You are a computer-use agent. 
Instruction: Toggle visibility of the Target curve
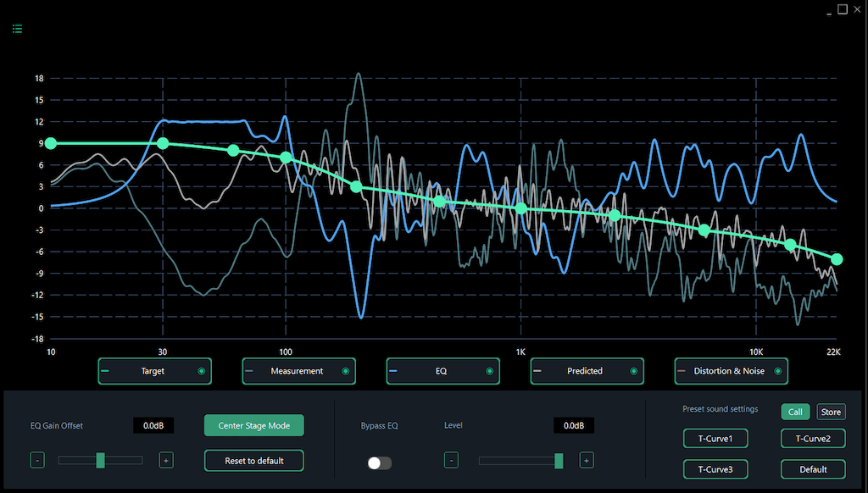point(201,371)
